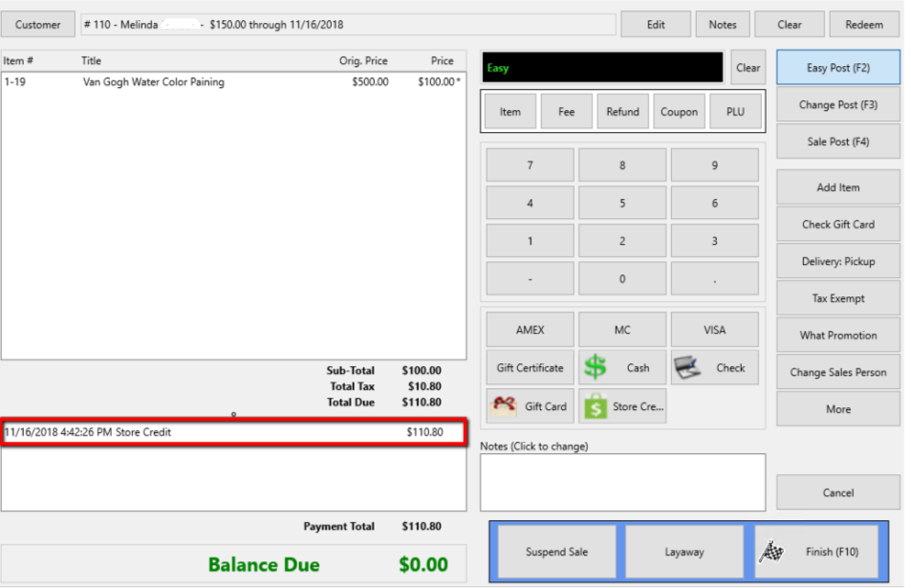Screen dimensions: 911x588
Task: Click the Balance Due $0.00 amount
Action: [x=423, y=564]
